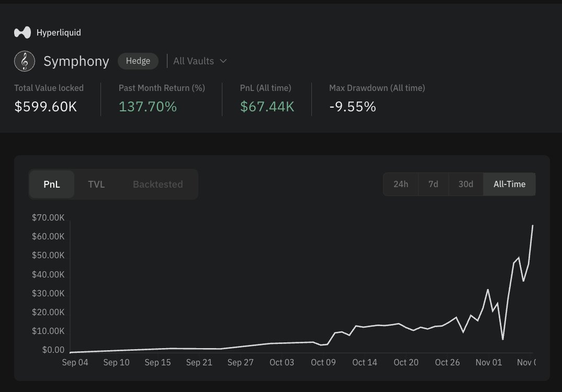Click the Hyperliquid platform name

pos(59,33)
